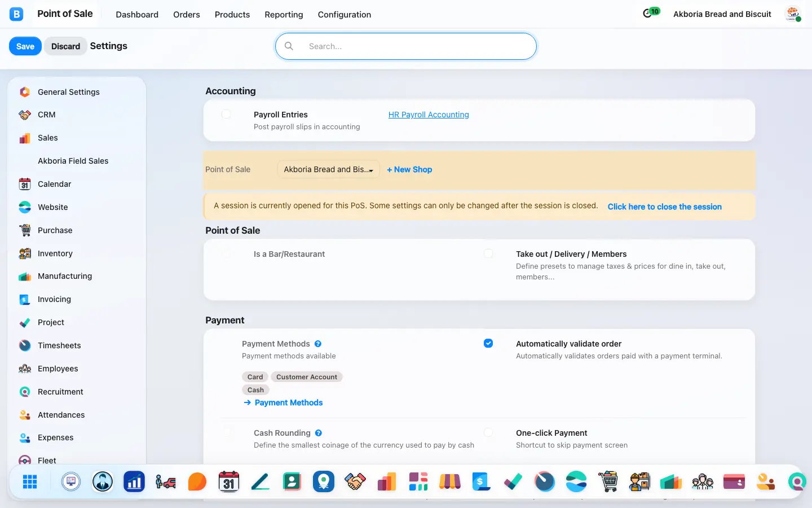Enable Take out / Delivery / Members checkbox

pyautogui.click(x=488, y=254)
